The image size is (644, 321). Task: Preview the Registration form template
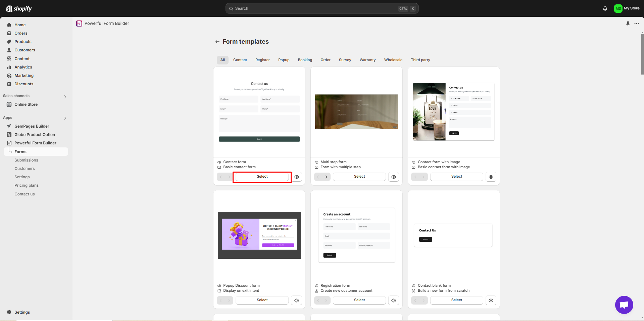coord(394,301)
